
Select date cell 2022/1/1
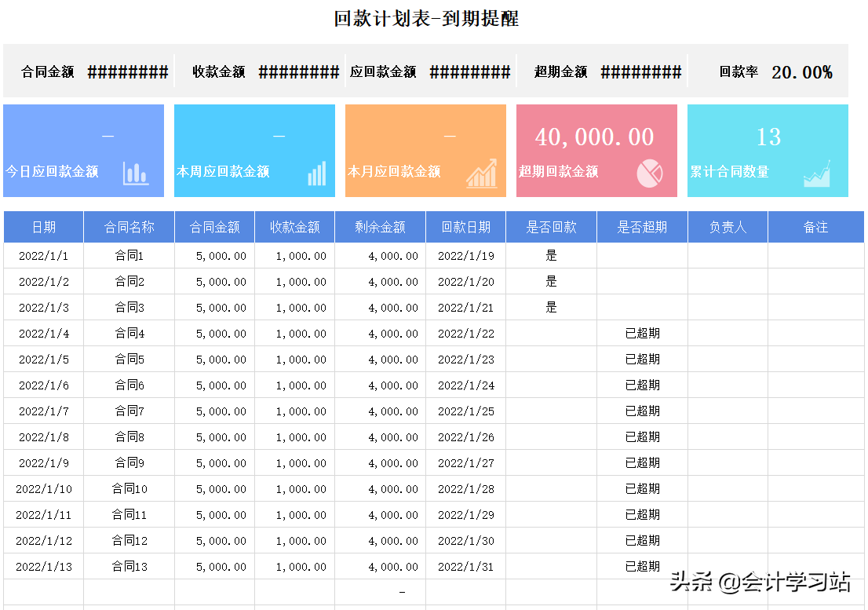[44, 256]
